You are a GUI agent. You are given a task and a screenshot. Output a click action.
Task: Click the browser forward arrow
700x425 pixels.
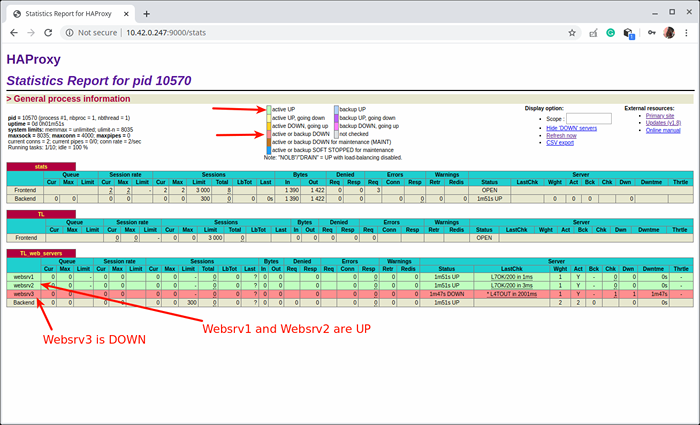[31, 33]
